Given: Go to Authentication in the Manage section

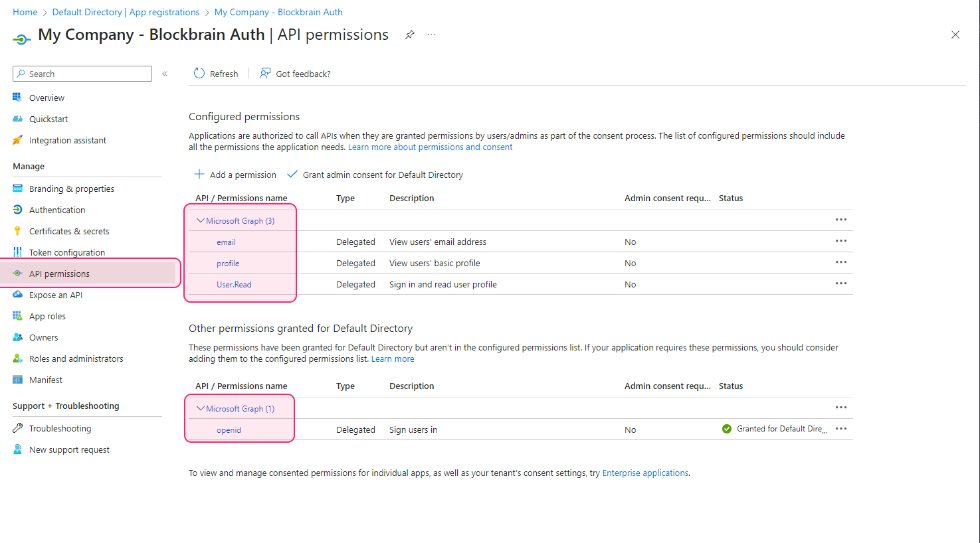Looking at the screenshot, I should 57,210.
